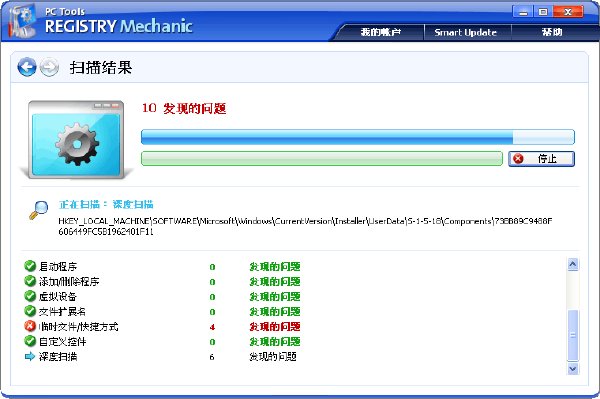The image size is (600, 399).
Task: Select the 添加/删除程序 row label
Action: (69, 282)
